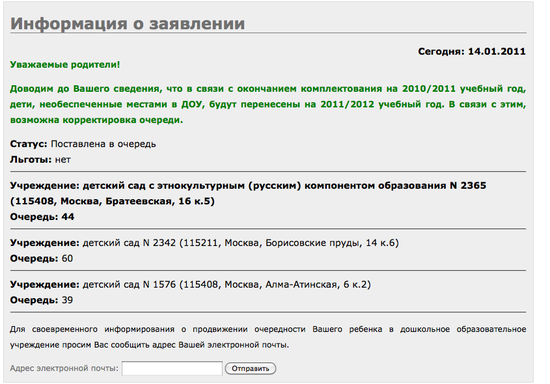Click the green line 'возможна корректировка очереди'
This screenshot has height=384, width=550.
click(96, 120)
